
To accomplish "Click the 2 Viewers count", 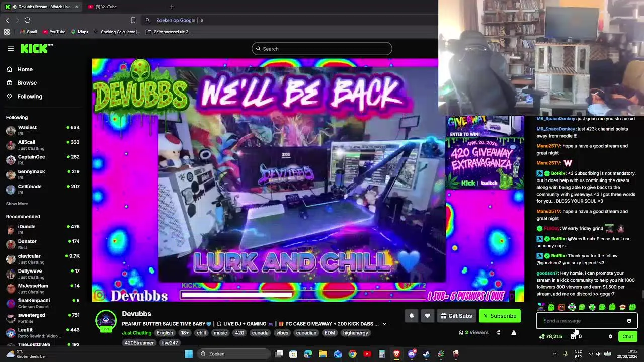I will click(473, 332).
